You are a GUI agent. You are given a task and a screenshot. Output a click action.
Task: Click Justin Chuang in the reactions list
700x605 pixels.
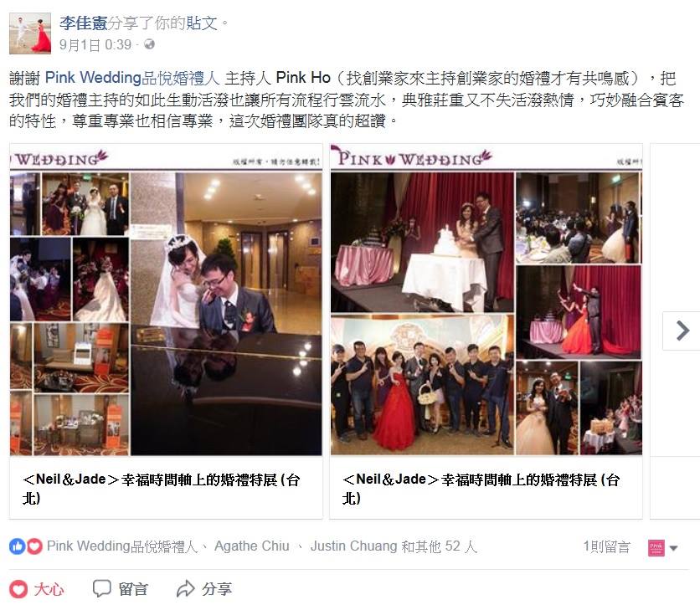coord(353,546)
